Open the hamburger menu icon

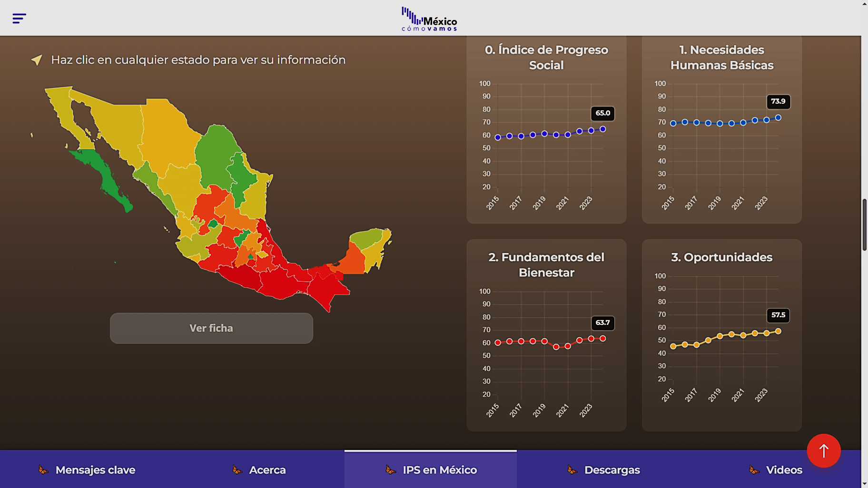(x=19, y=19)
